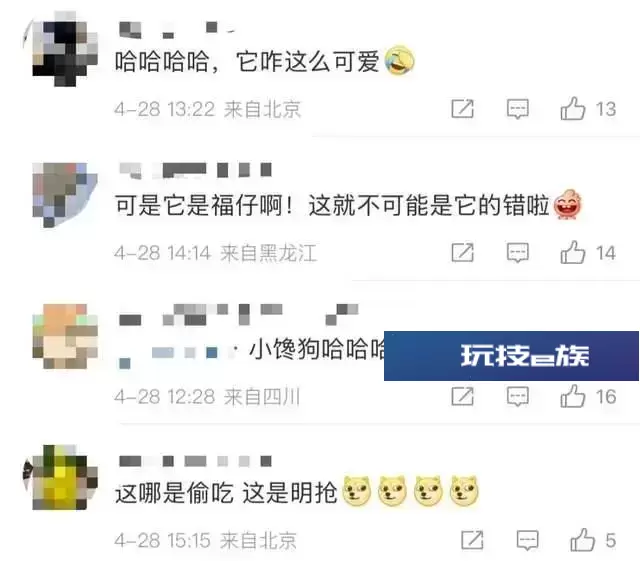The height and width of the screenshot is (561, 640).
Task: Repost the 12:28 comment from 四川
Action: (x=462, y=396)
